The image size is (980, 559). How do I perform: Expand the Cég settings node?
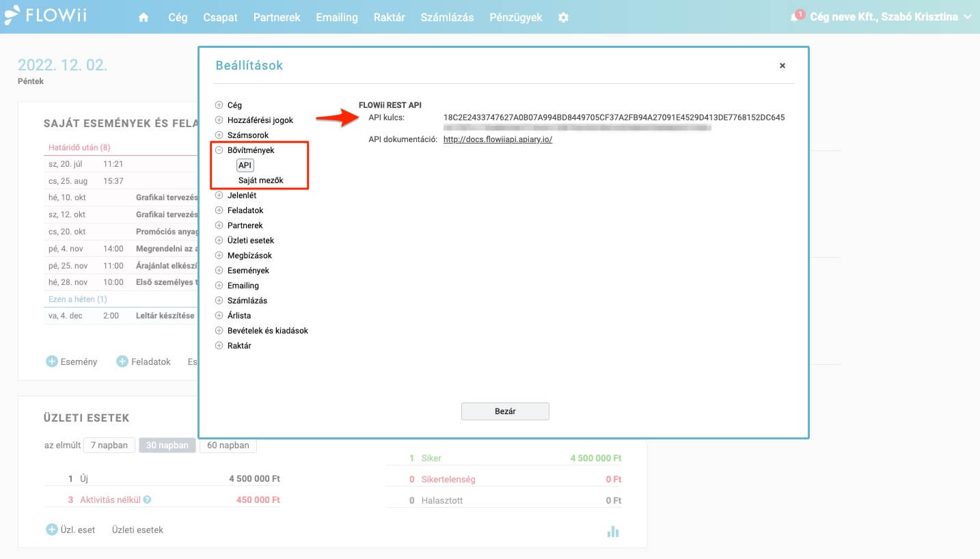[219, 105]
